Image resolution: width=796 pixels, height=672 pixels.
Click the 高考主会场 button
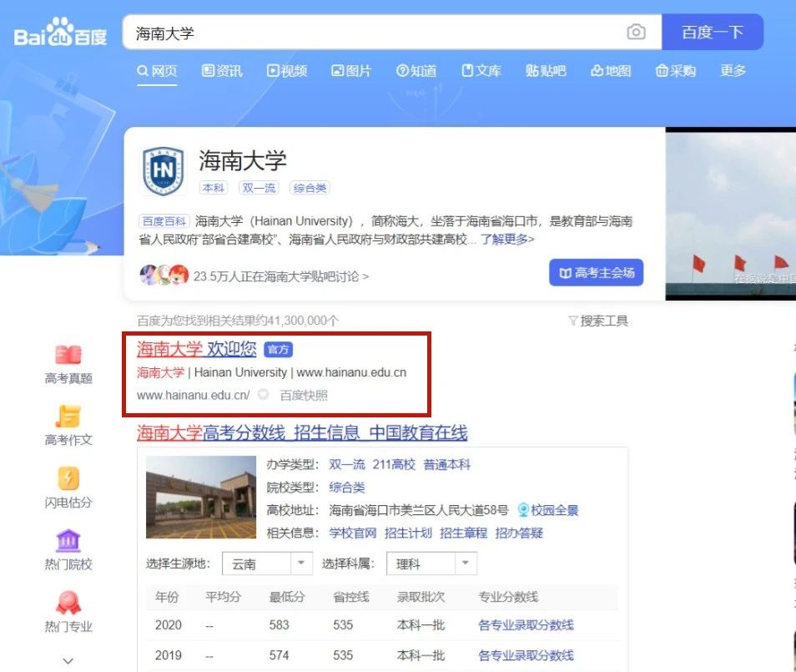coord(596,272)
